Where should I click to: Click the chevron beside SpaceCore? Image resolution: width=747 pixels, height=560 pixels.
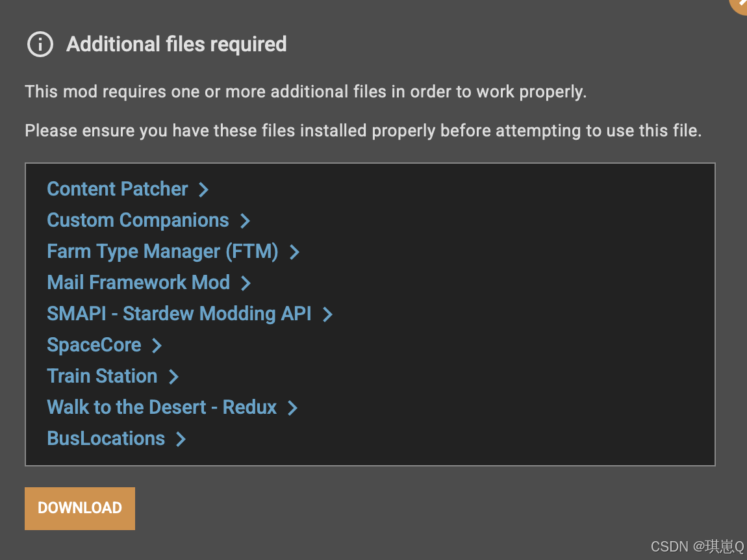(157, 346)
